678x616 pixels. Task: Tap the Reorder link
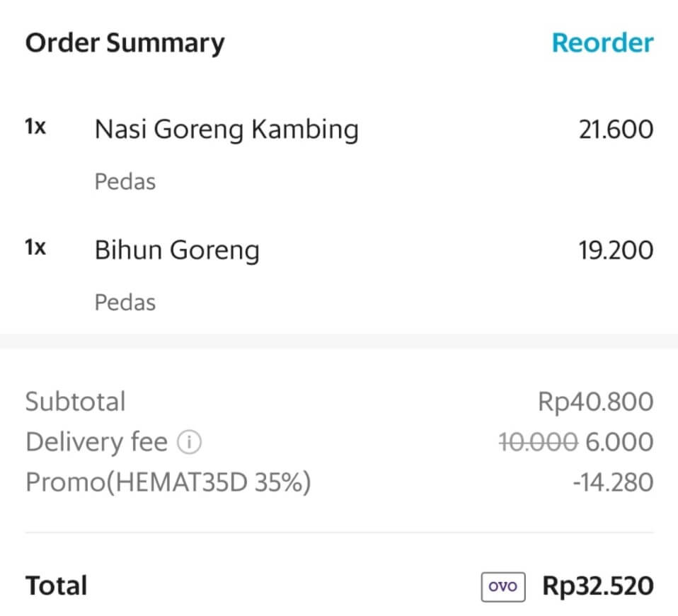(602, 42)
